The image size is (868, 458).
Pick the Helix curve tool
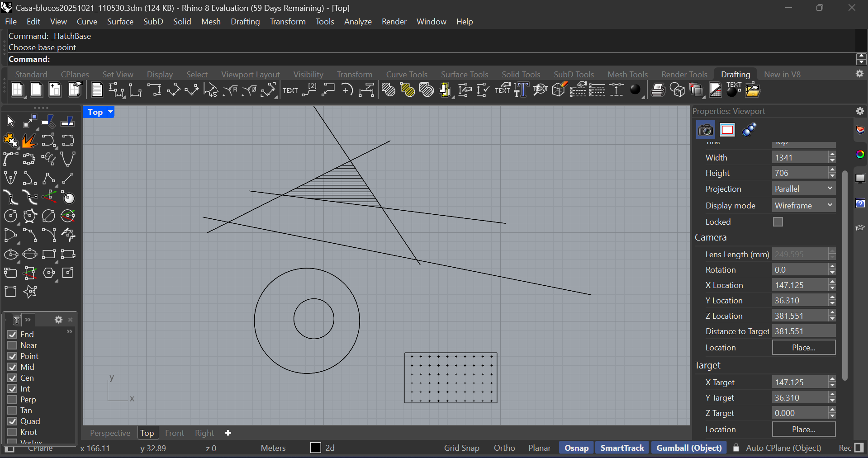(x=48, y=159)
